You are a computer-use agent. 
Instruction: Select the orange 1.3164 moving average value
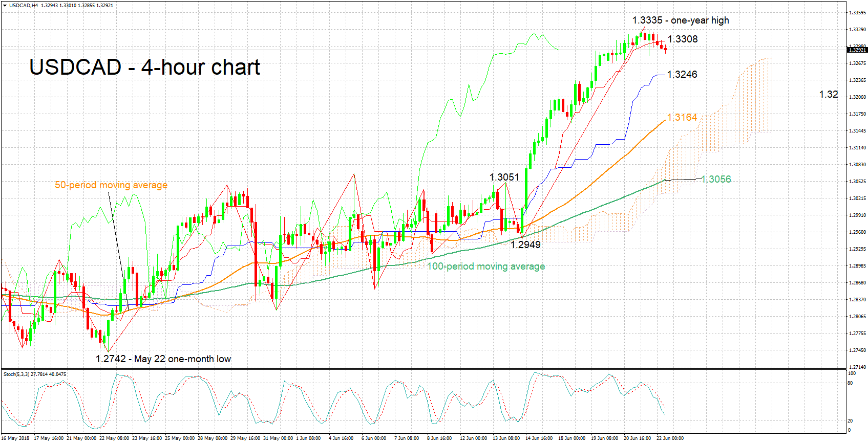tap(682, 118)
